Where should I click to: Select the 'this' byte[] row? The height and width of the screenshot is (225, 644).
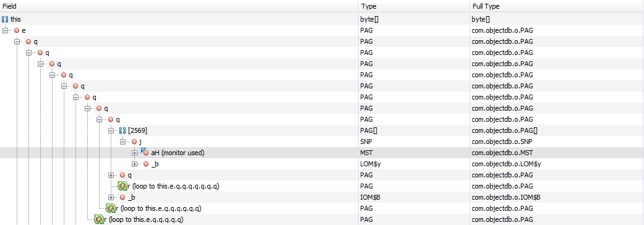point(322,19)
